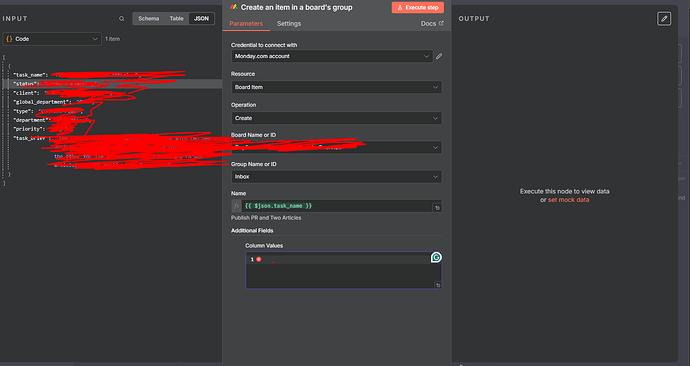Open the Settings tab
The height and width of the screenshot is (366, 690).
pos(289,24)
